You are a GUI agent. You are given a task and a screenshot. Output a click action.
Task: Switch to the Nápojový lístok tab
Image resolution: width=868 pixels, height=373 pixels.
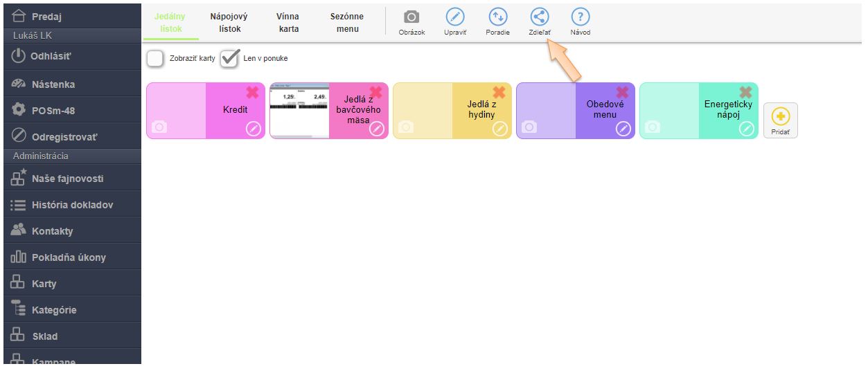click(x=229, y=23)
